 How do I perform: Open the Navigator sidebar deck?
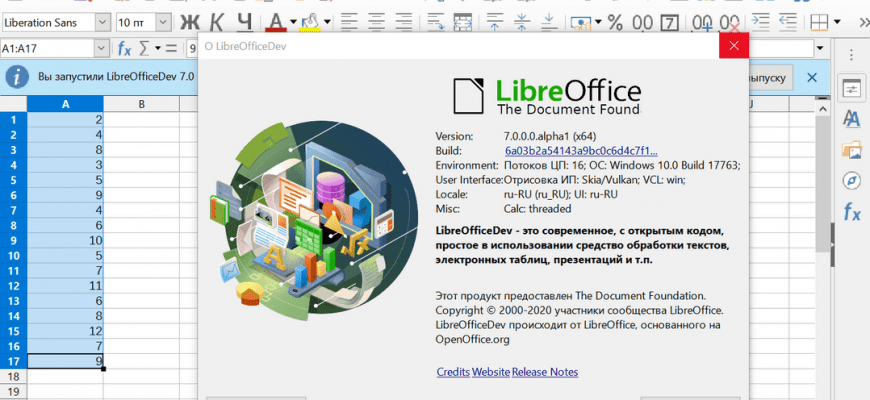click(851, 181)
